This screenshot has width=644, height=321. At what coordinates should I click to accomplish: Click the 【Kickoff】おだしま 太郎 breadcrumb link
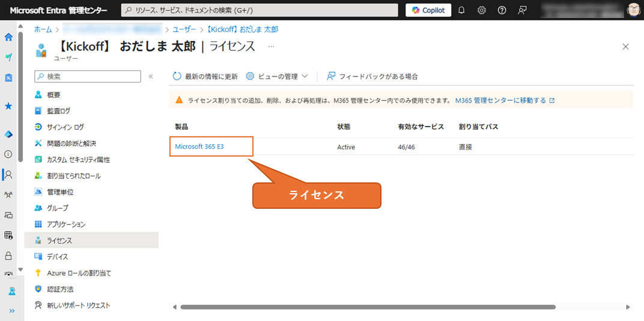pos(241,29)
